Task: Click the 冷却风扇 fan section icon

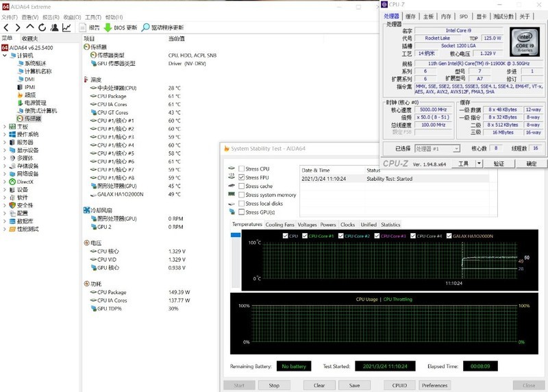Action: click(x=87, y=210)
